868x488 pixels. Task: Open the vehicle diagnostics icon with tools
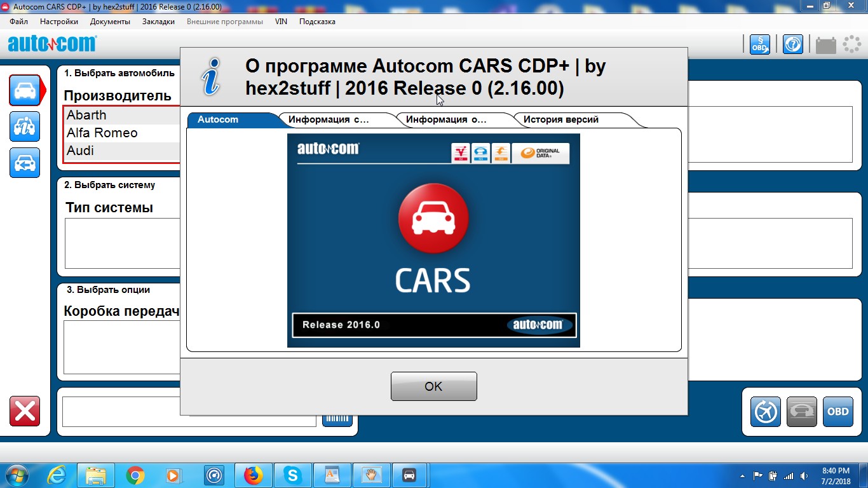point(25,126)
